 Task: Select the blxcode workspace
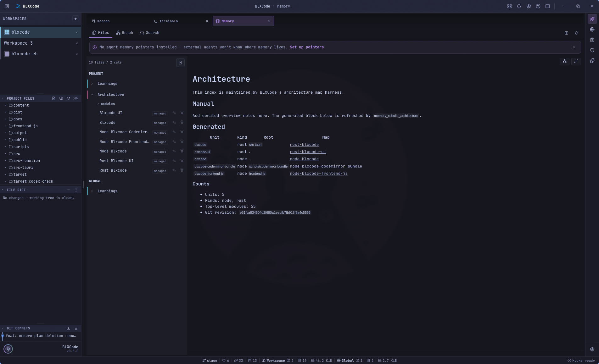click(41, 32)
